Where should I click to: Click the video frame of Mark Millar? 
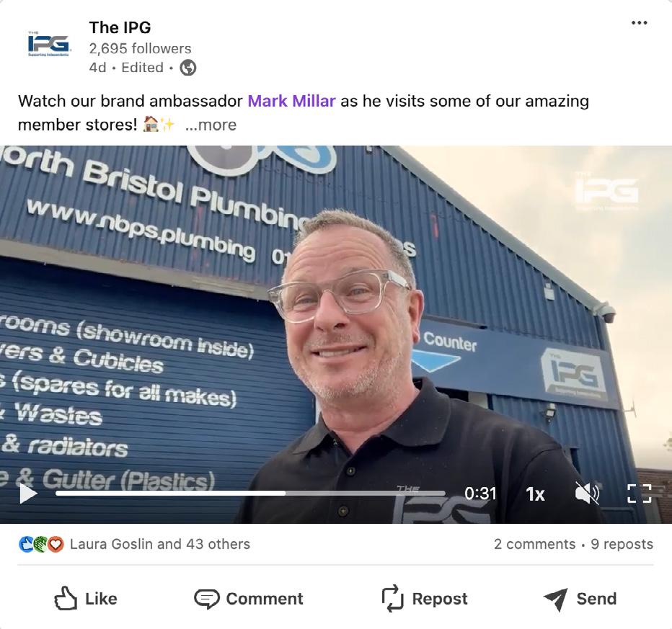[x=336, y=334]
